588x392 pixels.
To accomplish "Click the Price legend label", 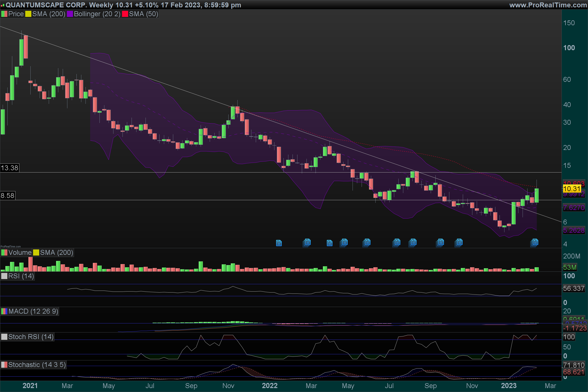I will tap(16, 14).
